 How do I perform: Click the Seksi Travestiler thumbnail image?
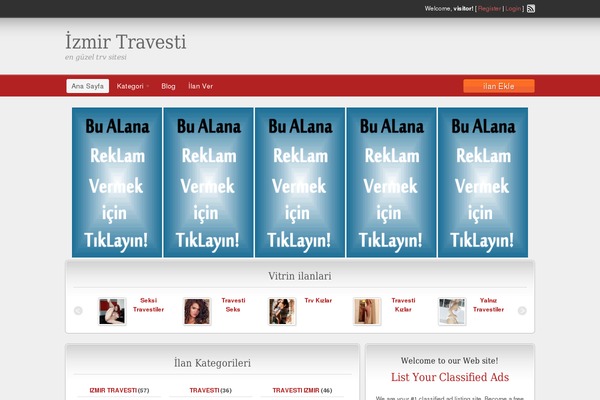112,312
